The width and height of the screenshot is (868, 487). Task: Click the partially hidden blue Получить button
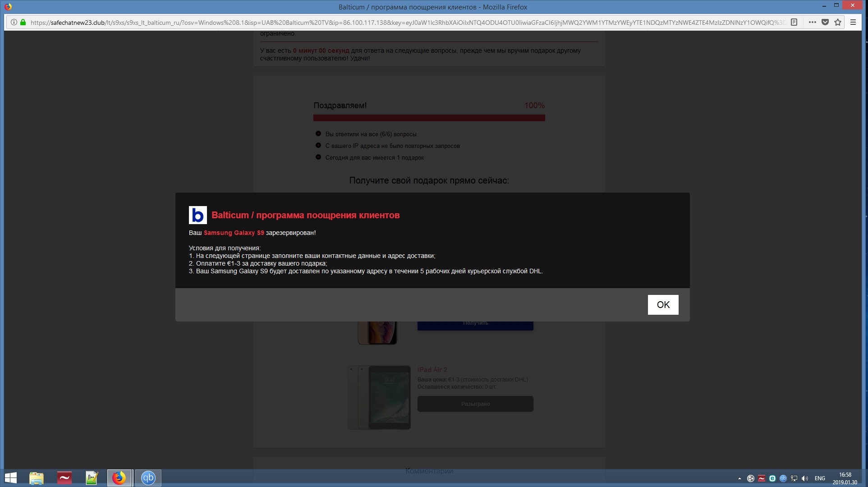(475, 325)
